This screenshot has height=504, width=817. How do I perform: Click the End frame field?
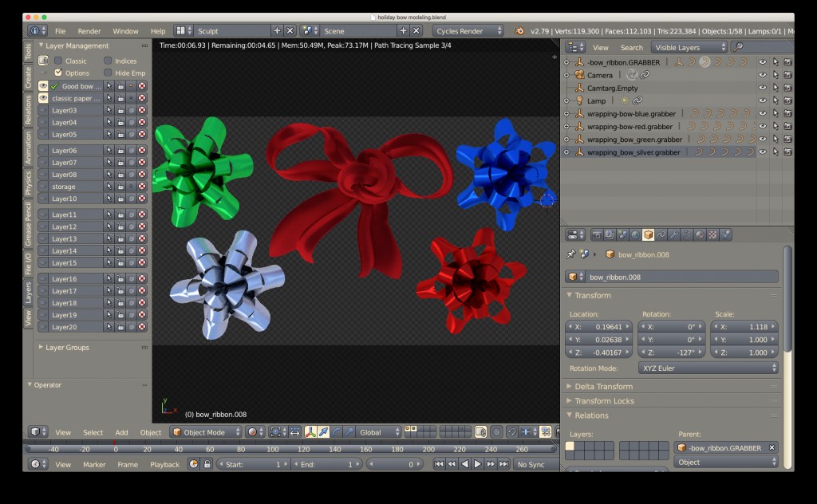point(326,464)
